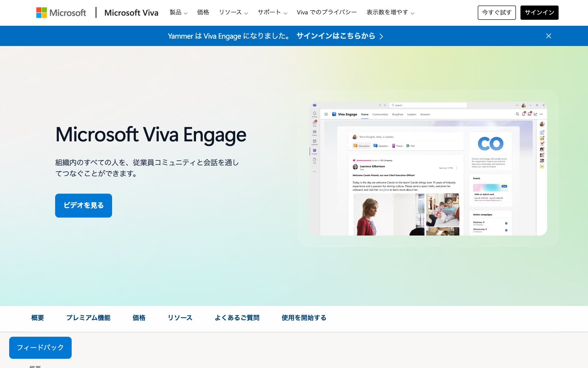Screen dimensions: 588x368
Task: Close the Yammer announcement banner
Action: (x=548, y=36)
